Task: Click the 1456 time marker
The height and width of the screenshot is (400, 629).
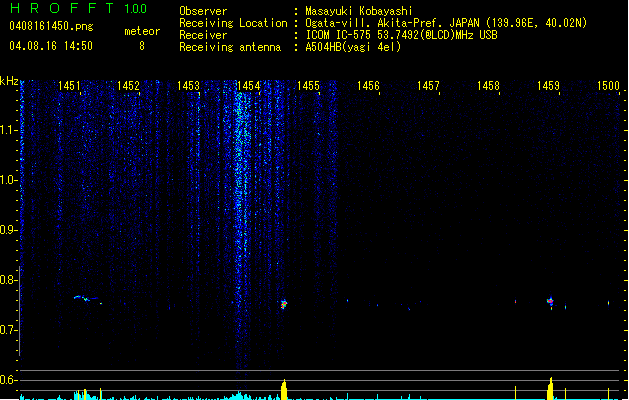Action: pos(368,85)
